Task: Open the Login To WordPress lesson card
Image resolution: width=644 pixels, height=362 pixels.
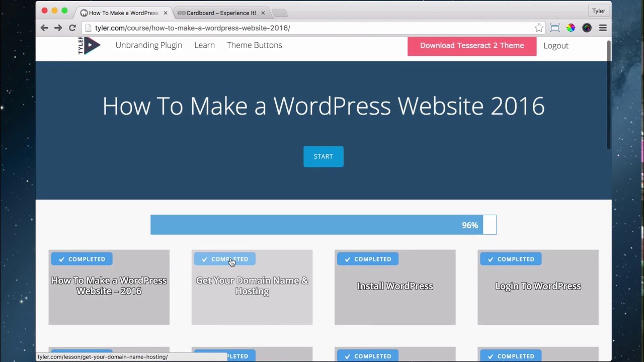Action: click(538, 287)
